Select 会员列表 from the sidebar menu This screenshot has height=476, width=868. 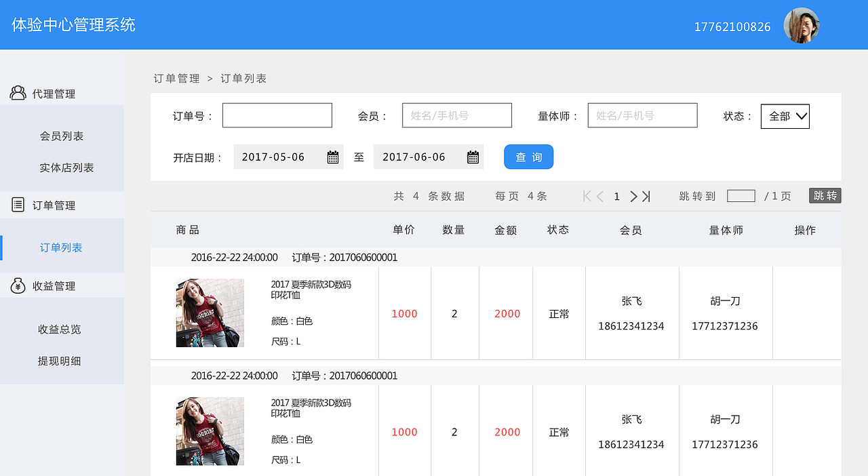pyautogui.click(x=62, y=136)
